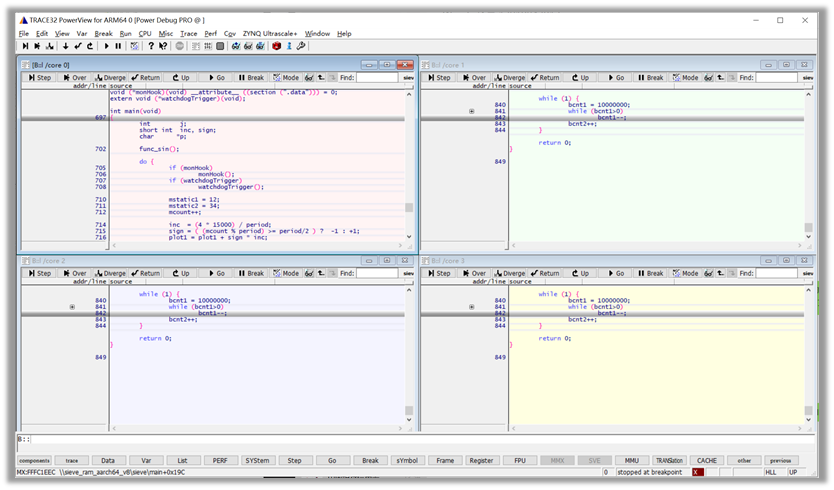This screenshot has width=834, height=490.
Task: Click the glasses icon in core 0 toolbar
Action: (x=309, y=78)
